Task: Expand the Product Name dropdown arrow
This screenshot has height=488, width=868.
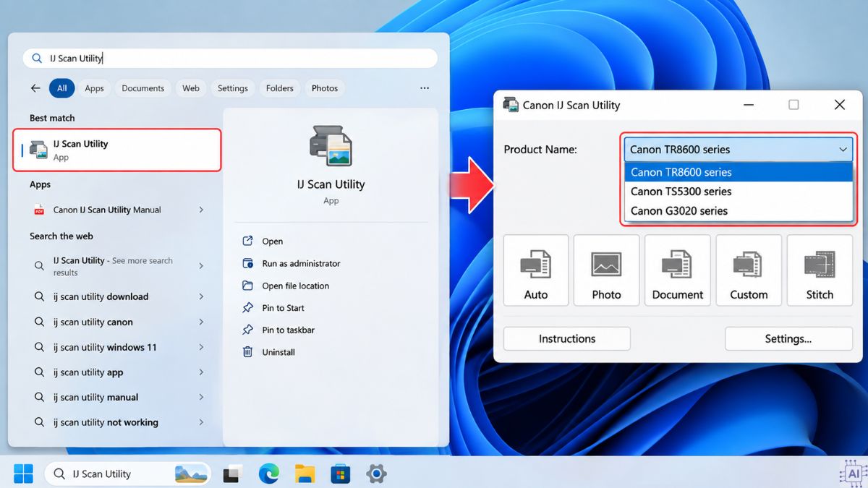Action: pos(843,150)
